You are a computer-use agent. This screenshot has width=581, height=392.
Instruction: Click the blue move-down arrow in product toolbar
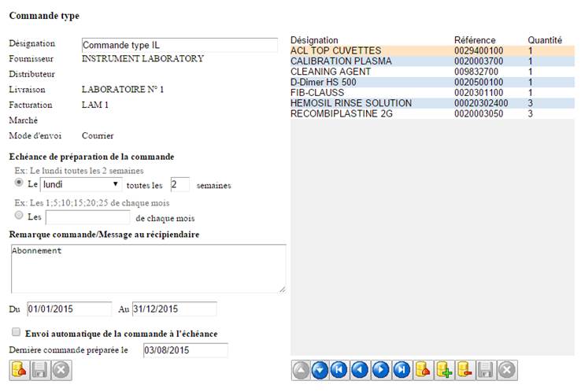coord(320,370)
